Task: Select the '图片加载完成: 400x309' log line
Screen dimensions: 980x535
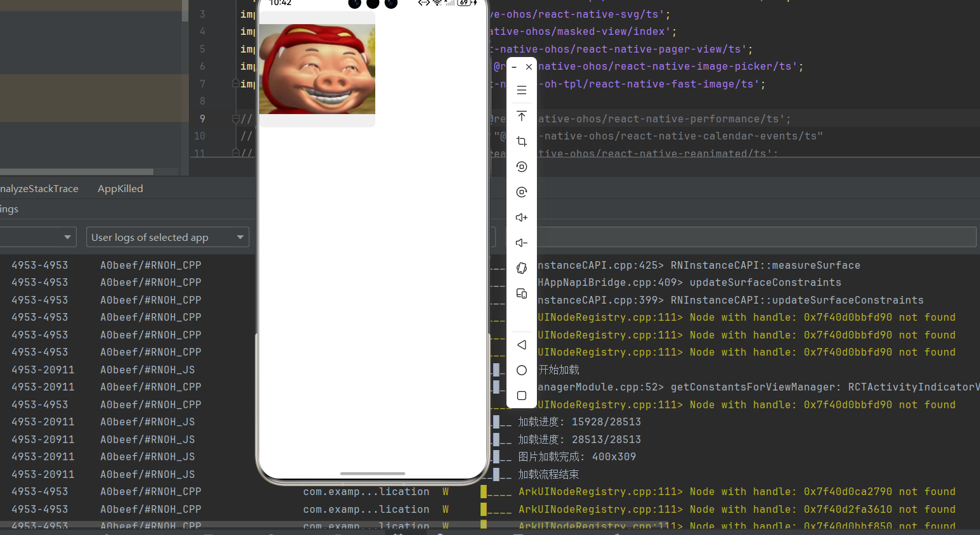Action: click(x=577, y=456)
